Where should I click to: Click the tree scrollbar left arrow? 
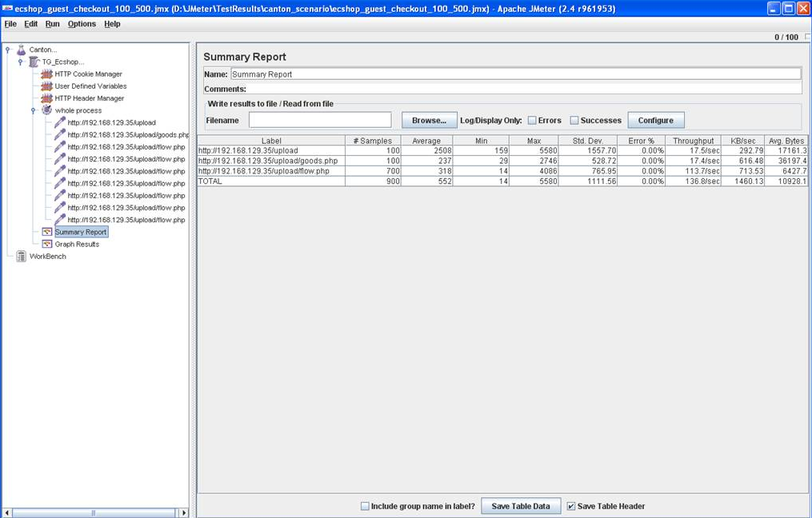(x=7, y=513)
